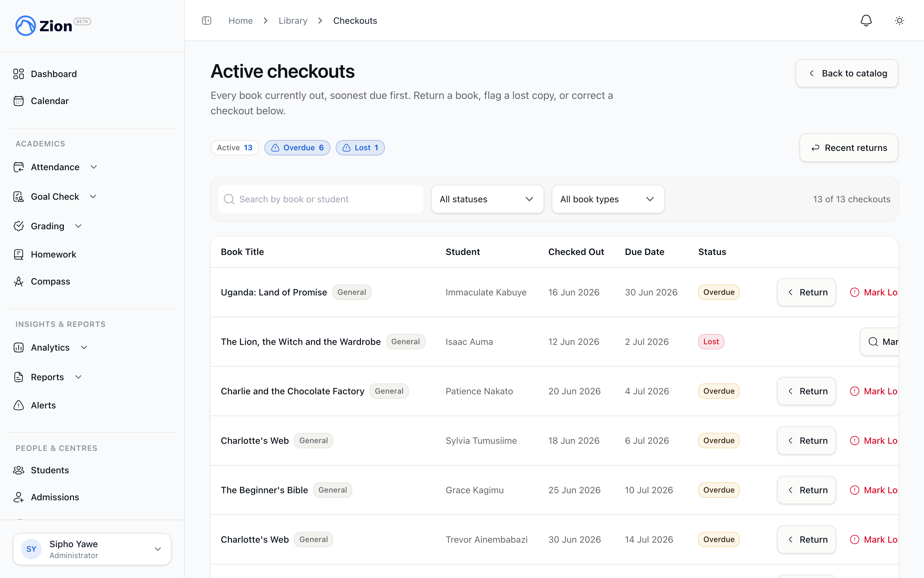
Task: Click the Students sidebar icon
Action: point(19,470)
